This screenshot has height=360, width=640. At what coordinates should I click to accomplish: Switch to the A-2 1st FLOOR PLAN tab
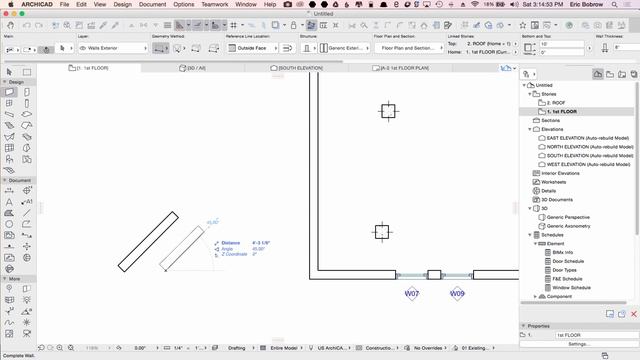pyautogui.click(x=400, y=68)
